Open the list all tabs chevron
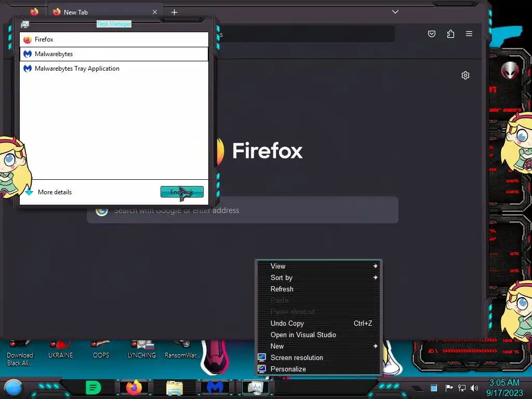 395,12
